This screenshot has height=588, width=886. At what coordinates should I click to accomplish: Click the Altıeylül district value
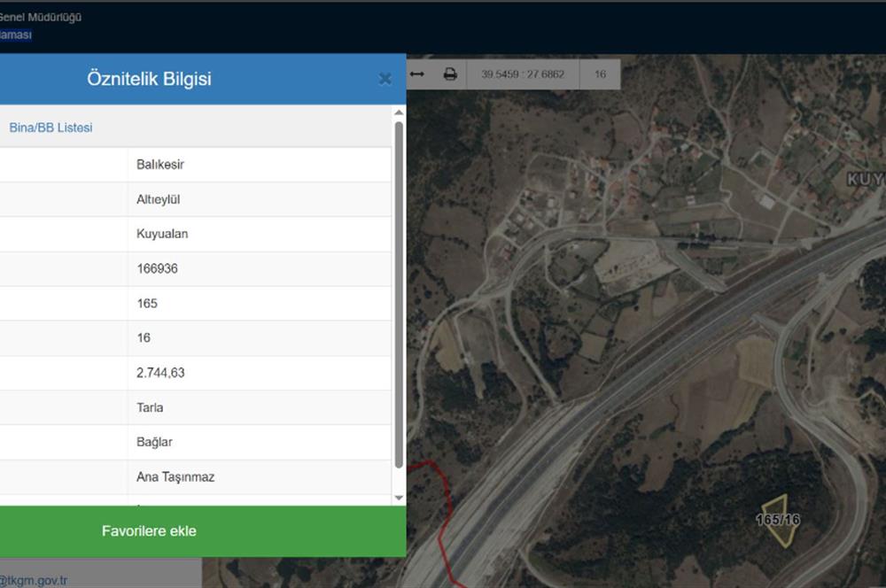tap(159, 200)
